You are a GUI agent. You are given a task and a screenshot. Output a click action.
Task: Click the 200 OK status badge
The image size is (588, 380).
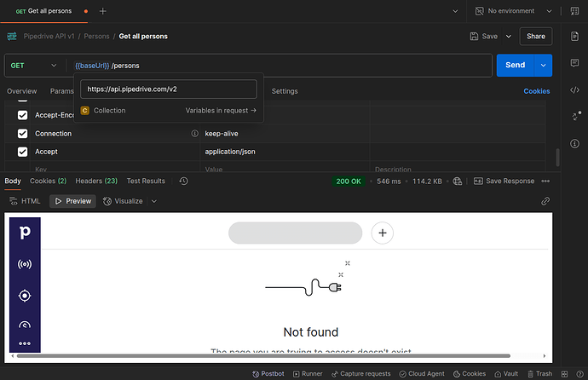349,181
